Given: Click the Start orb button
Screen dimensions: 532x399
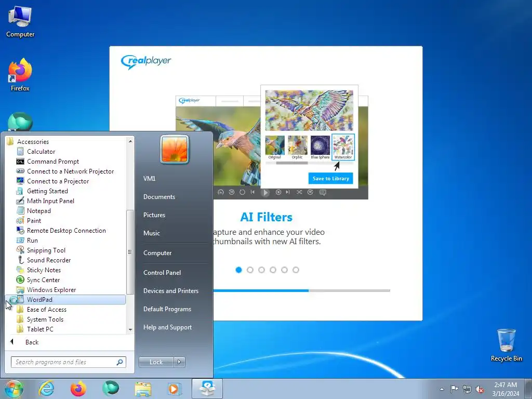Looking at the screenshot, I should point(14,389).
